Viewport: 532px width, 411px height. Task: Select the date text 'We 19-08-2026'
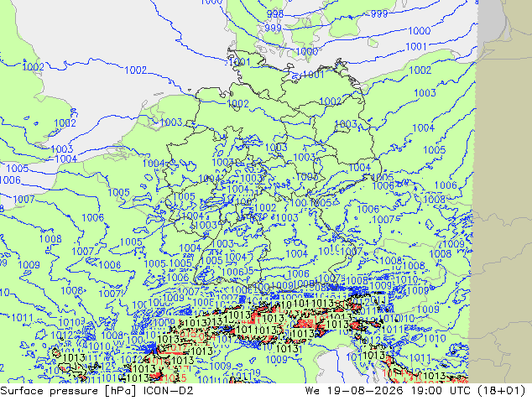tap(354, 391)
